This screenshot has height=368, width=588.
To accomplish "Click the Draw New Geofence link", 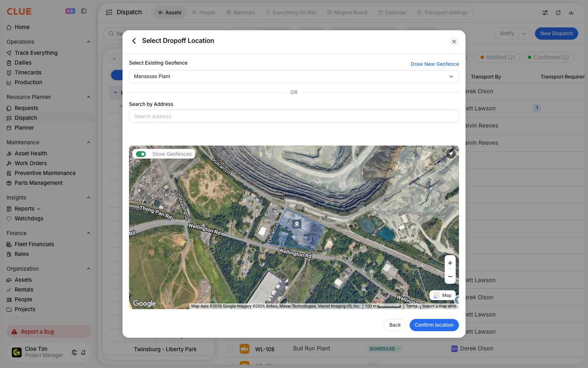I will 434,64.
